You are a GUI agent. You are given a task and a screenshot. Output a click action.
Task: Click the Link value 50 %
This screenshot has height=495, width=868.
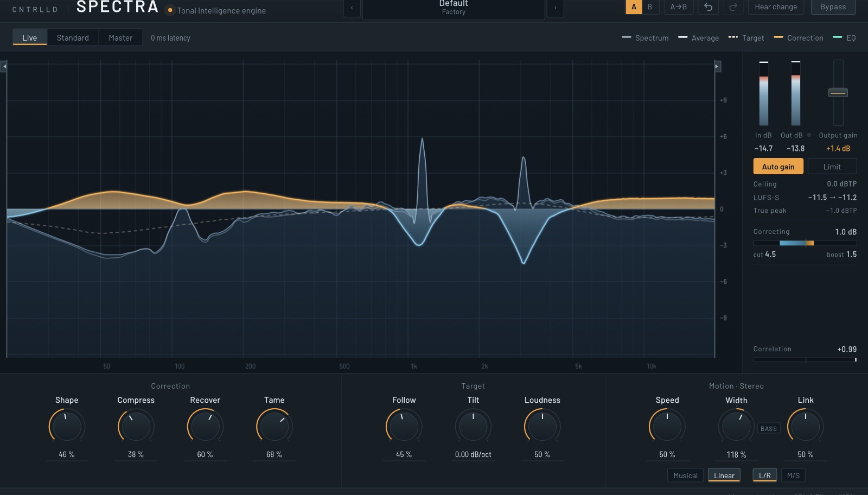806,454
